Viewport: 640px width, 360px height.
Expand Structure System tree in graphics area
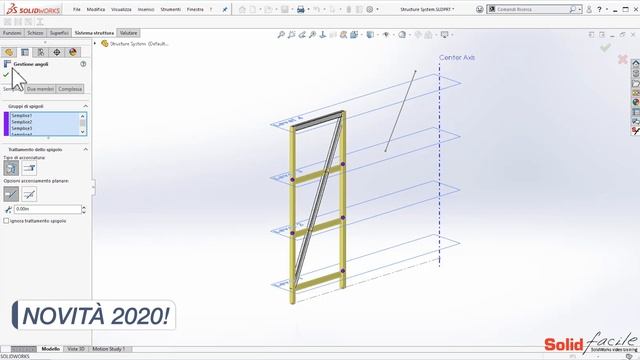[95, 43]
